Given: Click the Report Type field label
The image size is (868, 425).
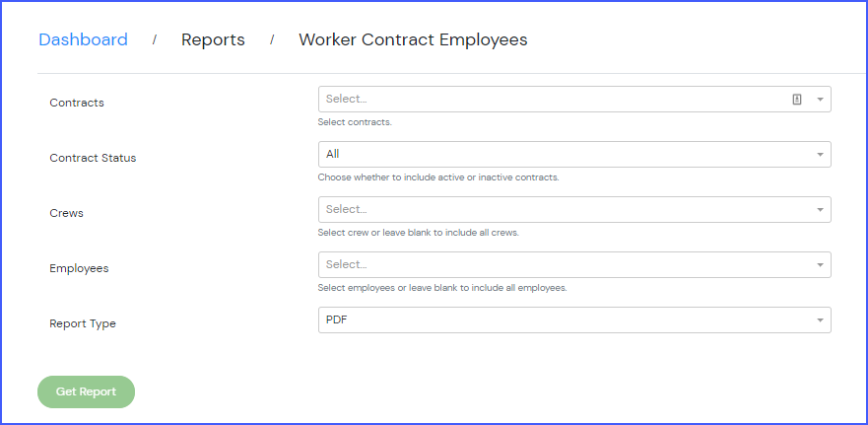Looking at the screenshot, I should pos(83,324).
